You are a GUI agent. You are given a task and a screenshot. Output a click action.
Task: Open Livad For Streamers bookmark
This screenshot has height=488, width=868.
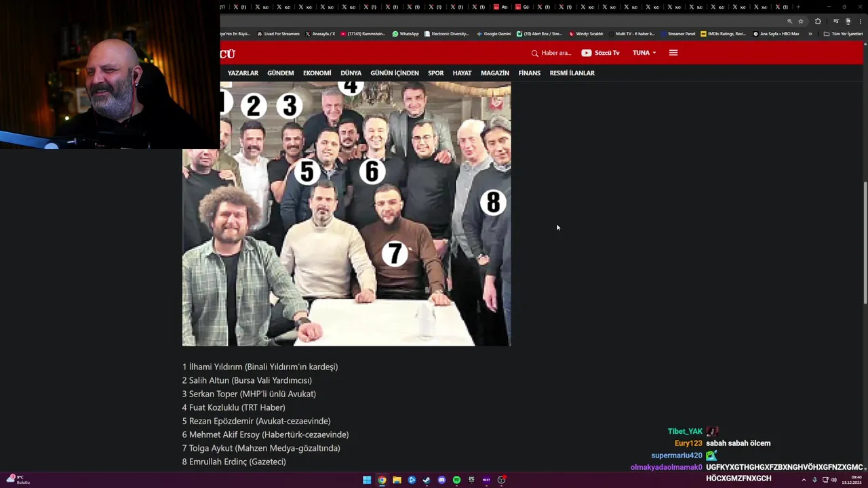pyautogui.click(x=278, y=34)
